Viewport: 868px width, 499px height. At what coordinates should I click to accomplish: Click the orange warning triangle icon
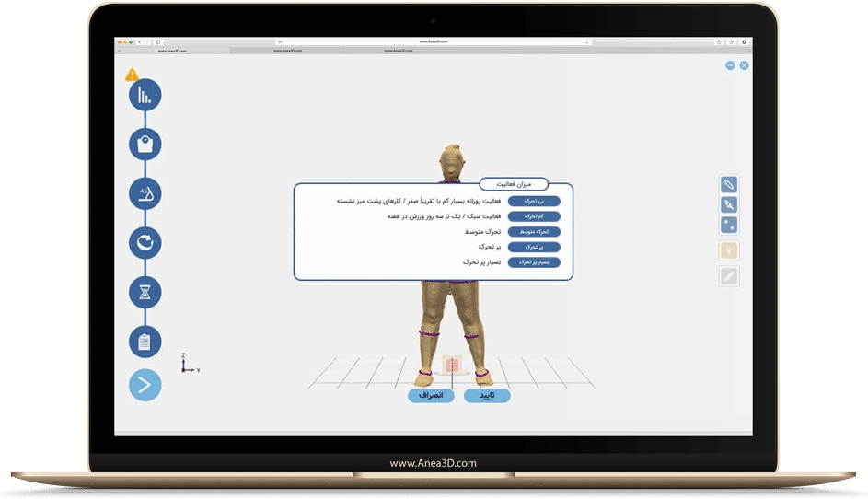[132, 75]
